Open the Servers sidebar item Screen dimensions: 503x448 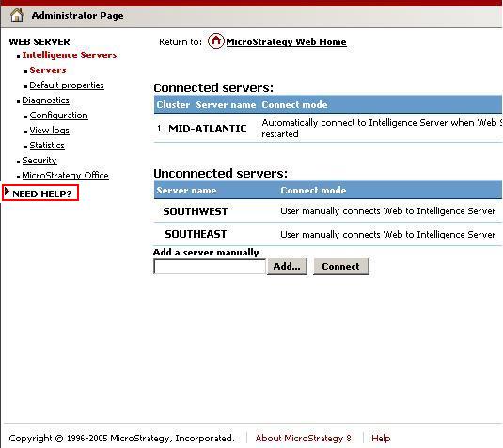(48, 70)
